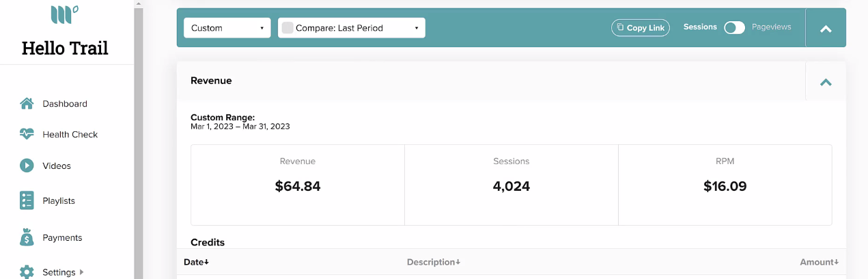This screenshot has height=279, width=868.
Task: Open the Payments menu item
Action: click(x=62, y=238)
